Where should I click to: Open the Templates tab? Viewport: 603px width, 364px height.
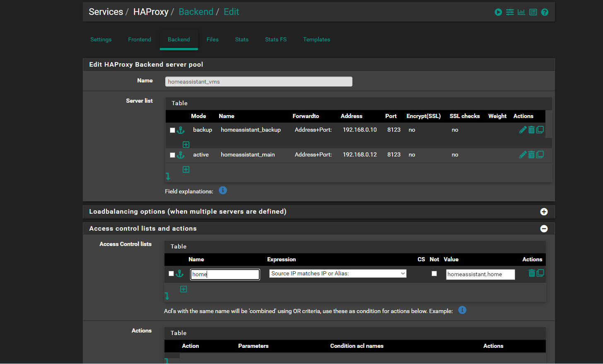[317, 39]
